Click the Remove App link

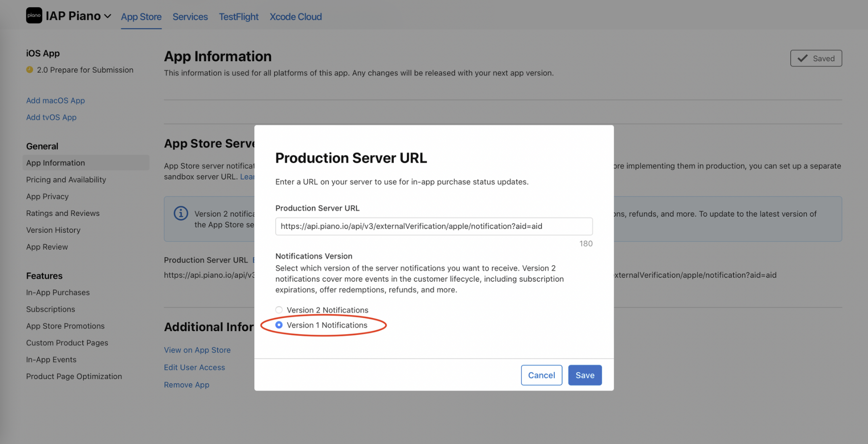(186, 384)
